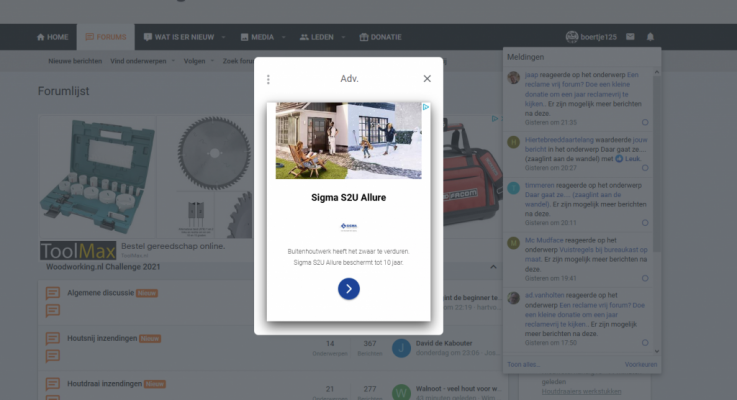The width and height of the screenshot is (737, 400).
Task: Click jaap's avatar in notifications
Action: (513, 78)
